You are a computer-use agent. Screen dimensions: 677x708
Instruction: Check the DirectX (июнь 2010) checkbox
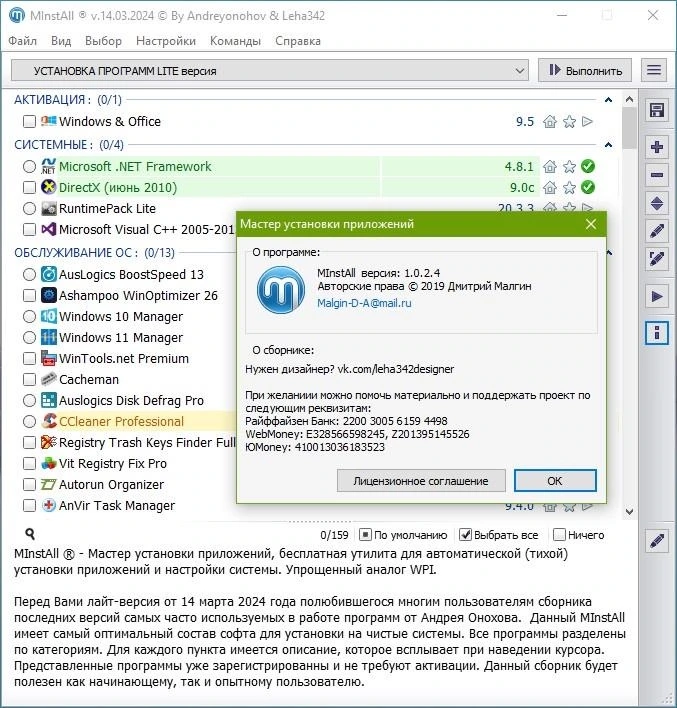click(x=29, y=187)
